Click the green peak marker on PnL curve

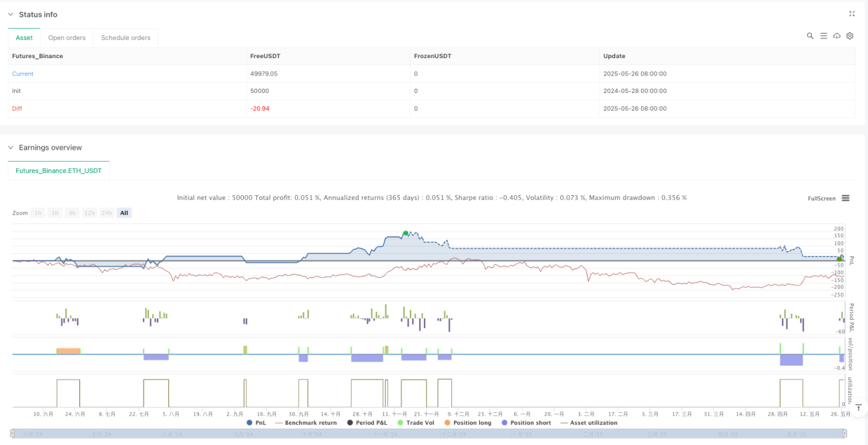click(405, 233)
